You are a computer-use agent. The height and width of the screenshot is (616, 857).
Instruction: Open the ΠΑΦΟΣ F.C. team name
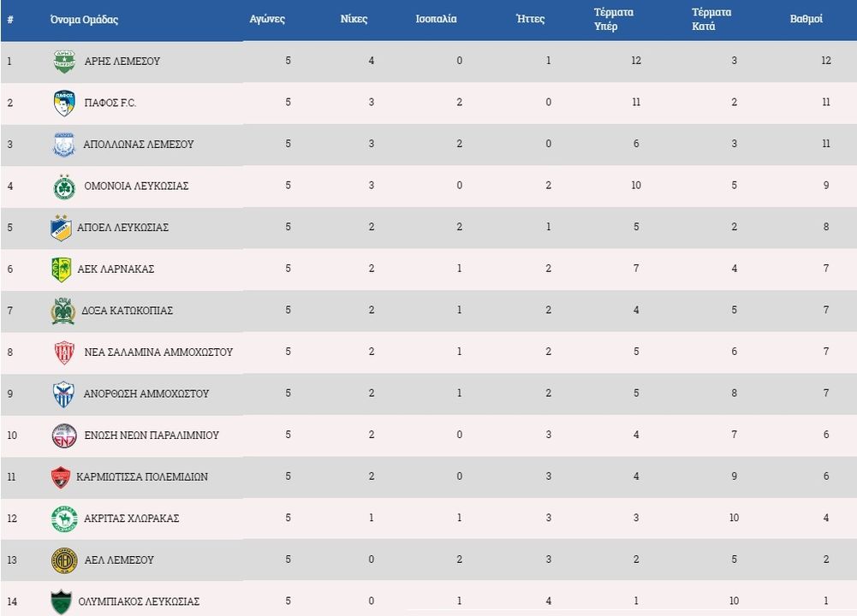point(110,103)
